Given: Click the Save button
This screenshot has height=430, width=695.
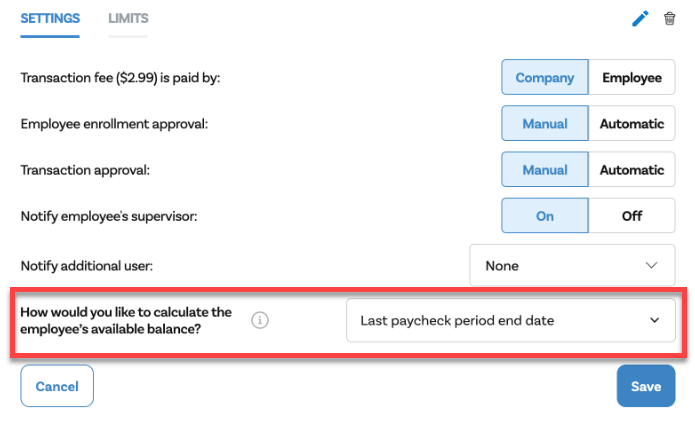Looking at the screenshot, I should click(x=646, y=386).
